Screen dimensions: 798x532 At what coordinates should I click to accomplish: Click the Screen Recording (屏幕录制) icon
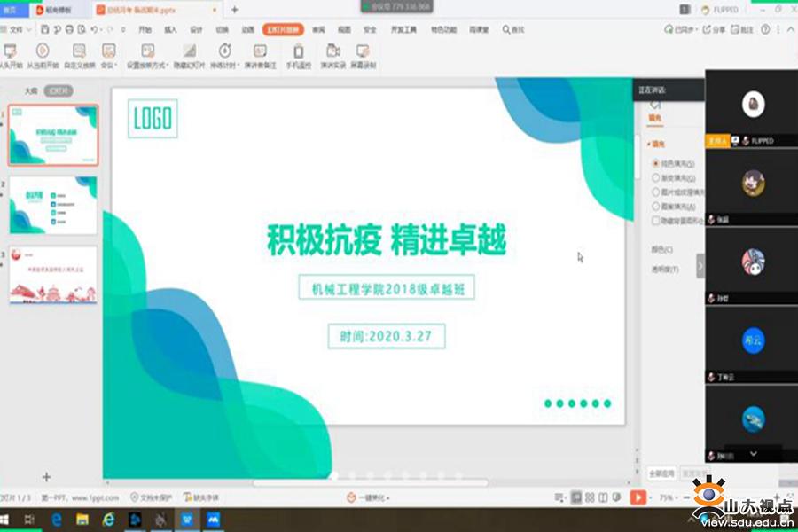(362, 54)
